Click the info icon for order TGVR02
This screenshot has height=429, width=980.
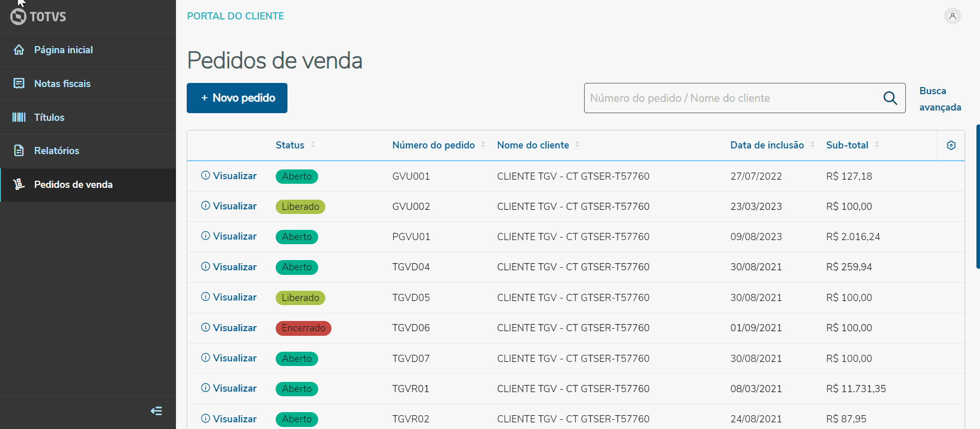206,419
